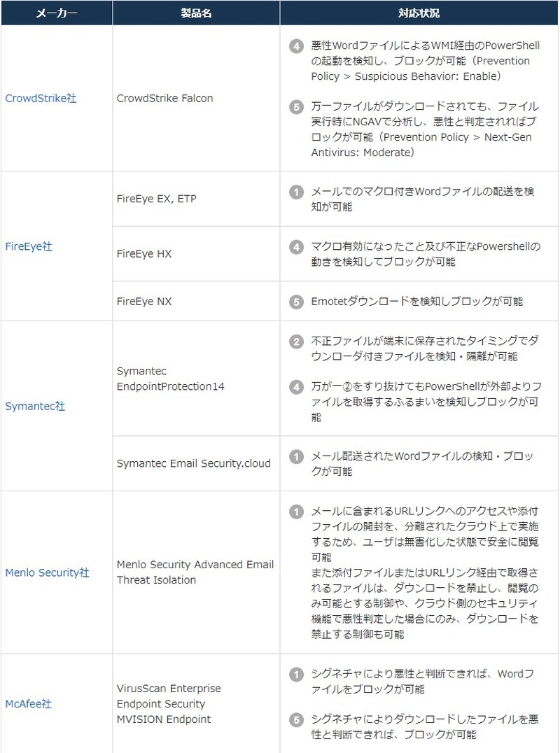Follow the Symantec社 link
Image resolution: width=560 pixels, height=753 pixels.
click(x=35, y=407)
